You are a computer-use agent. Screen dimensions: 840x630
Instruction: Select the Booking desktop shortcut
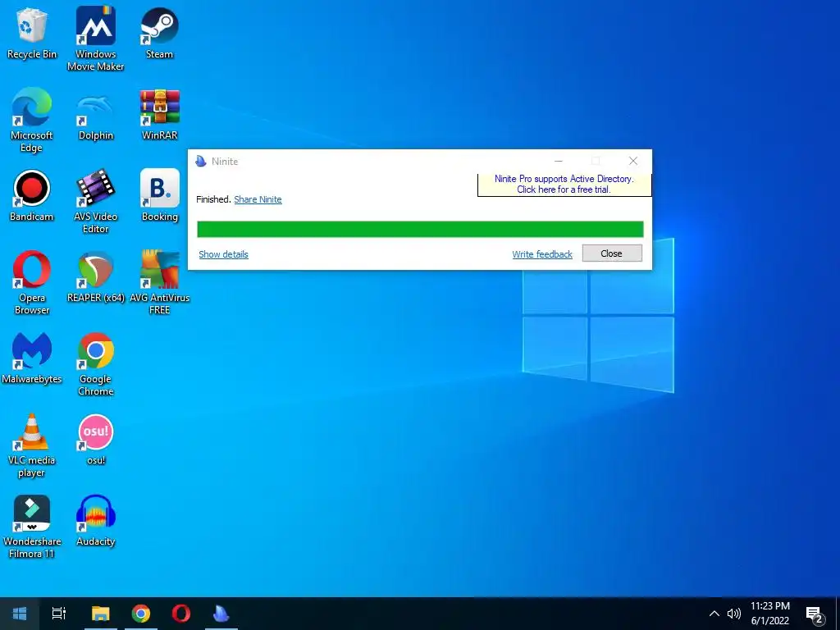point(159,195)
